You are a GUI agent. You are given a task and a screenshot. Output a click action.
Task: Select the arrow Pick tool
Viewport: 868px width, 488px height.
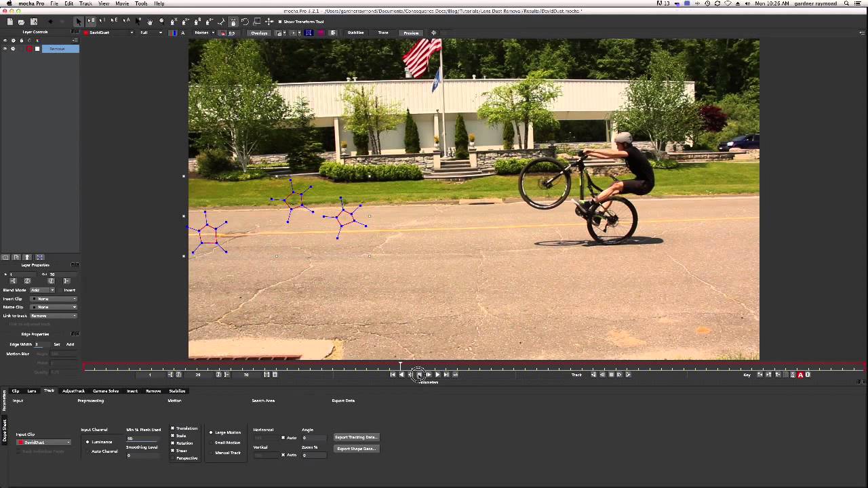[79, 22]
